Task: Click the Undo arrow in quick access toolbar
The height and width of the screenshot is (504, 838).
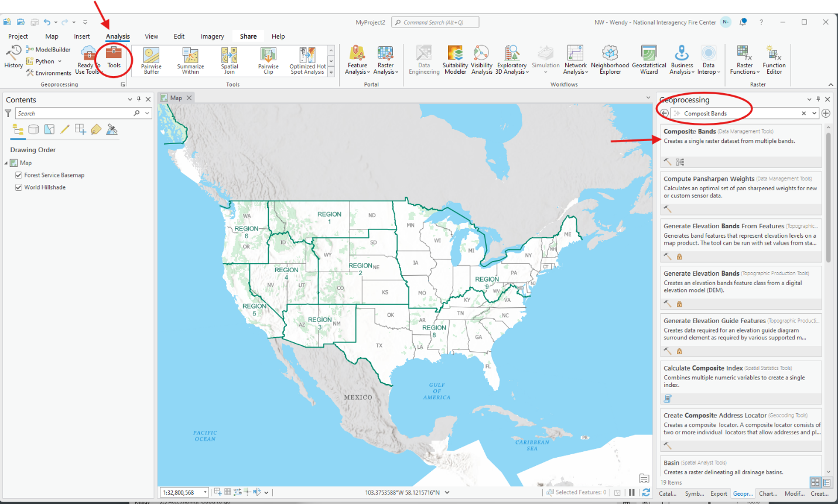Action: (x=47, y=22)
